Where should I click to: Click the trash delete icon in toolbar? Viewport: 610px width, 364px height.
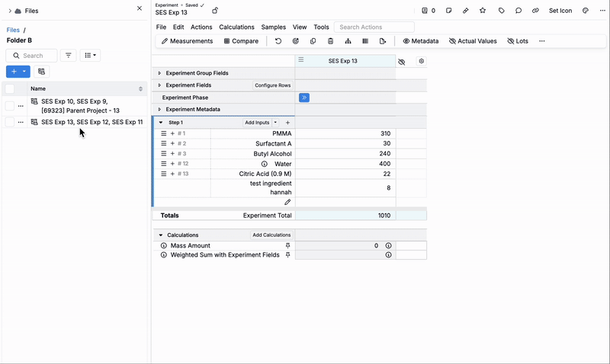pos(330,41)
